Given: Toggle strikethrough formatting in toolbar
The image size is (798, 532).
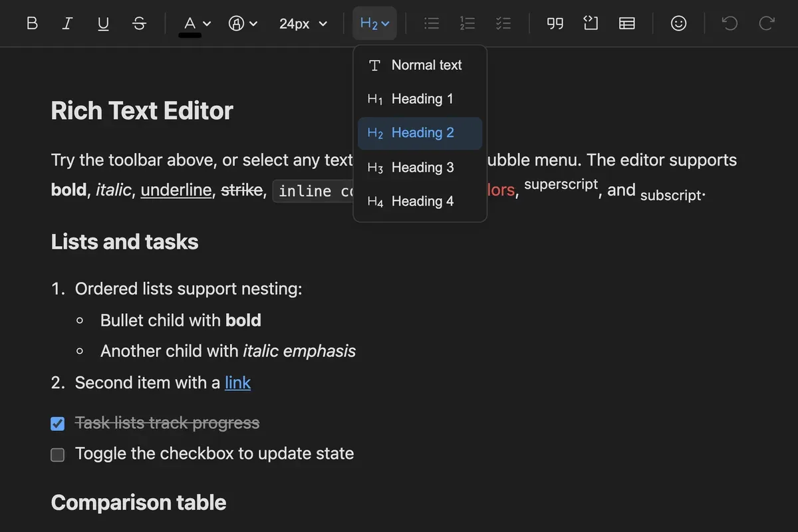Looking at the screenshot, I should coord(139,23).
